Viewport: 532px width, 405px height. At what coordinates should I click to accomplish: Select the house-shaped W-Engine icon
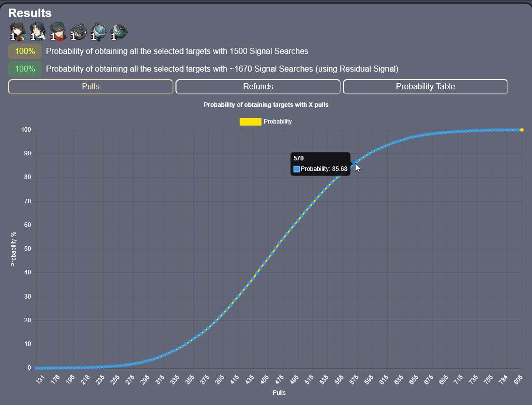[x=78, y=32]
